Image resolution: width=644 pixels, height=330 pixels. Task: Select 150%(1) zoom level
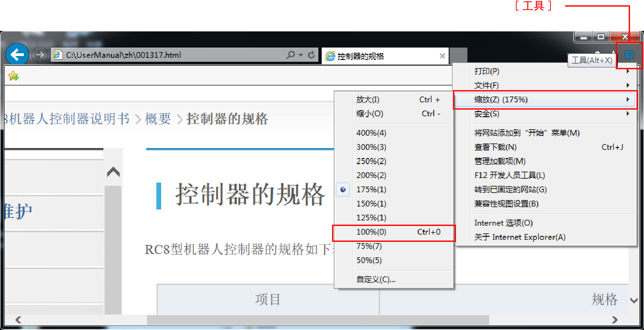371,204
